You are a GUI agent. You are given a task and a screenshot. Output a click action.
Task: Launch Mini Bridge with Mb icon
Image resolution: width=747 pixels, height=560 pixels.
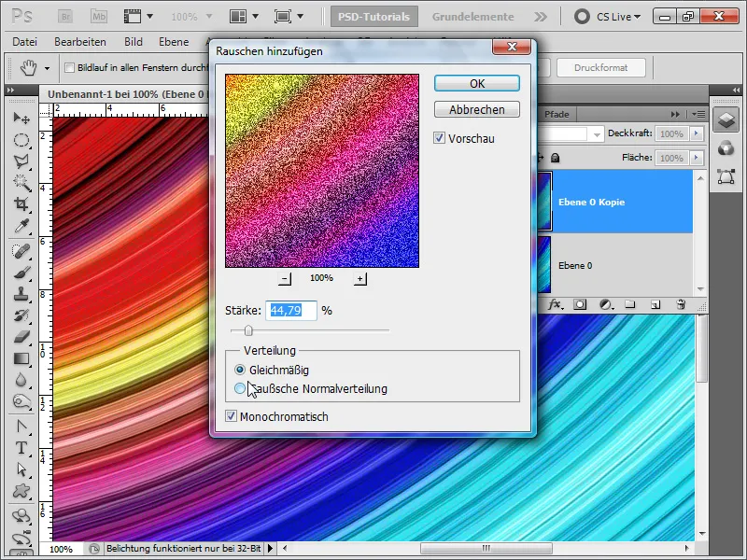point(99,17)
